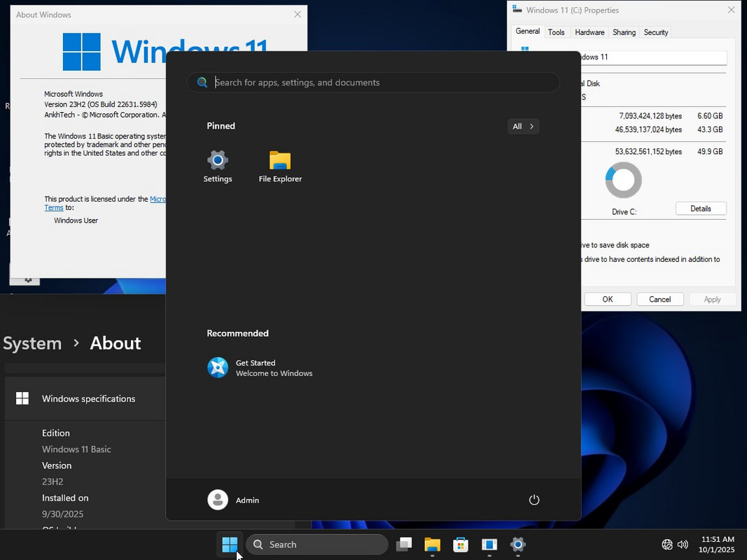747x560 pixels.
Task: Click the Start button on the taskbar
Action: tap(230, 545)
